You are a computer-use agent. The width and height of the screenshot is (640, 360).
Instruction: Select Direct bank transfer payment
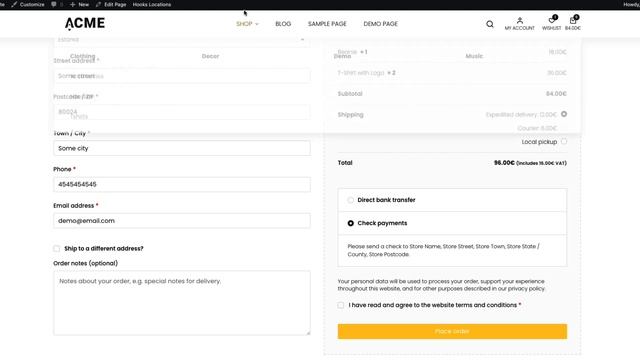(351, 200)
